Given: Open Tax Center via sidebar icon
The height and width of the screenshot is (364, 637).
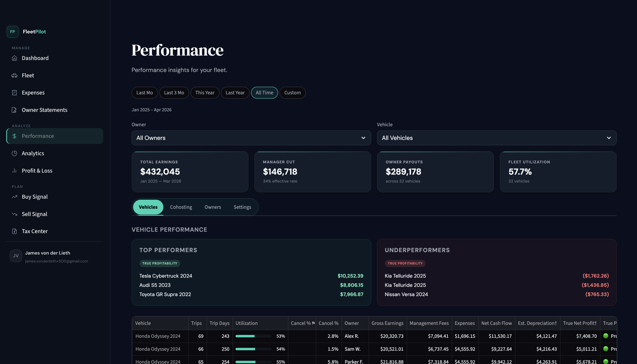Looking at the screenshot, I should [x=14, y=231].
